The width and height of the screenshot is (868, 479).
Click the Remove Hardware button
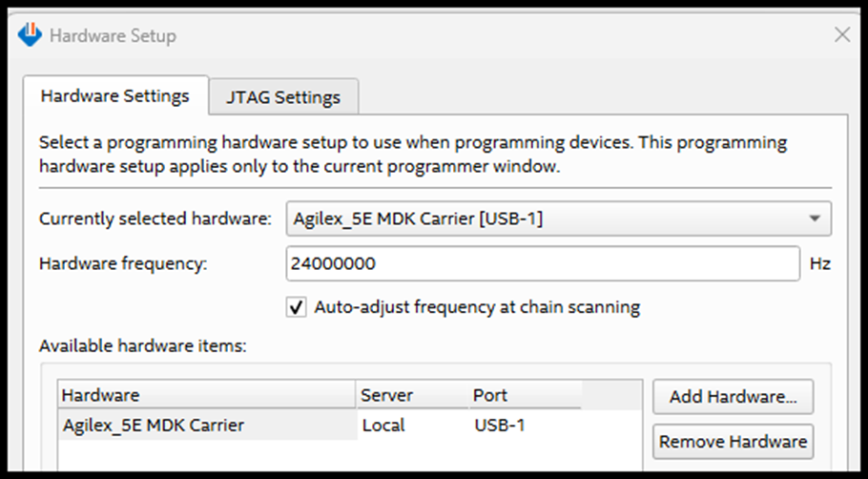733,442
